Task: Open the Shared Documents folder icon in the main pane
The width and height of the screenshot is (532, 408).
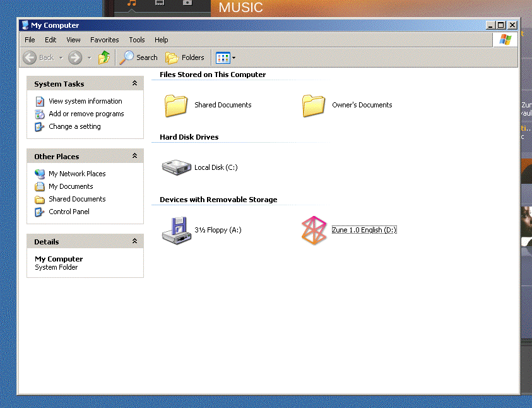Action: pyautogui.click(x=176, y=105)
